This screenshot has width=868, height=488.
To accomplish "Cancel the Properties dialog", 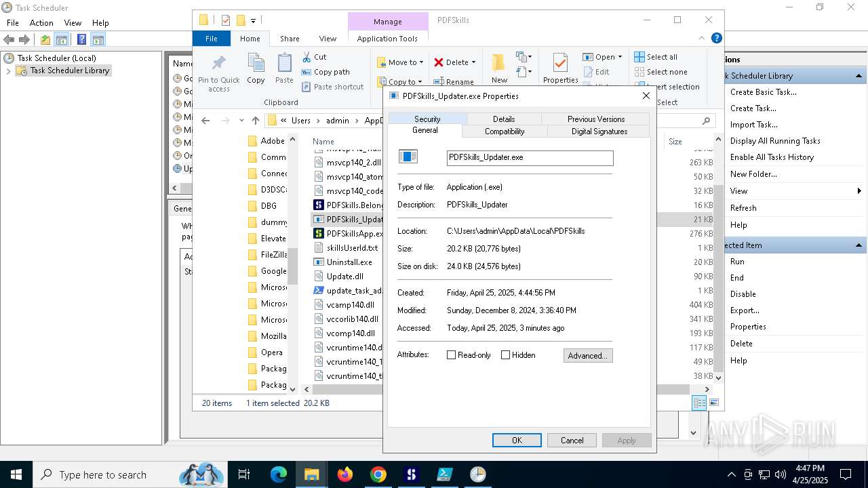I will pos(572,441).
